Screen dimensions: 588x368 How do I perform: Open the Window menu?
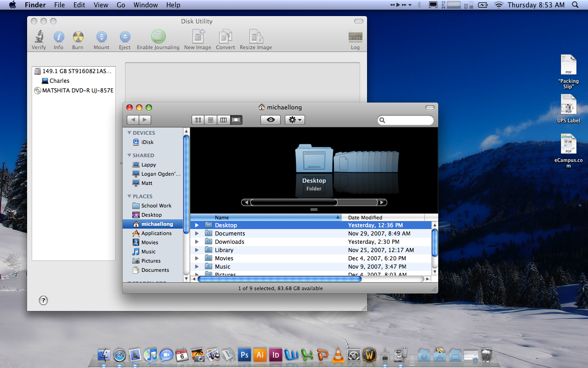point(145,5)
